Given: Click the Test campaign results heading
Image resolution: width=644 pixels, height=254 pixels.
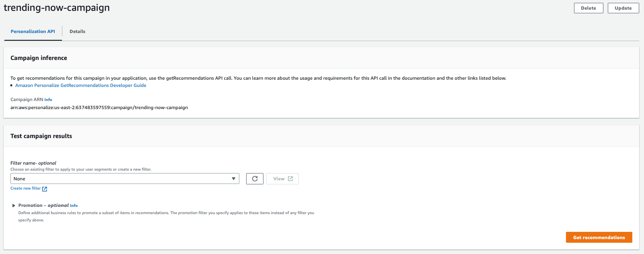Looking at the screenshot, I should 41,136.
